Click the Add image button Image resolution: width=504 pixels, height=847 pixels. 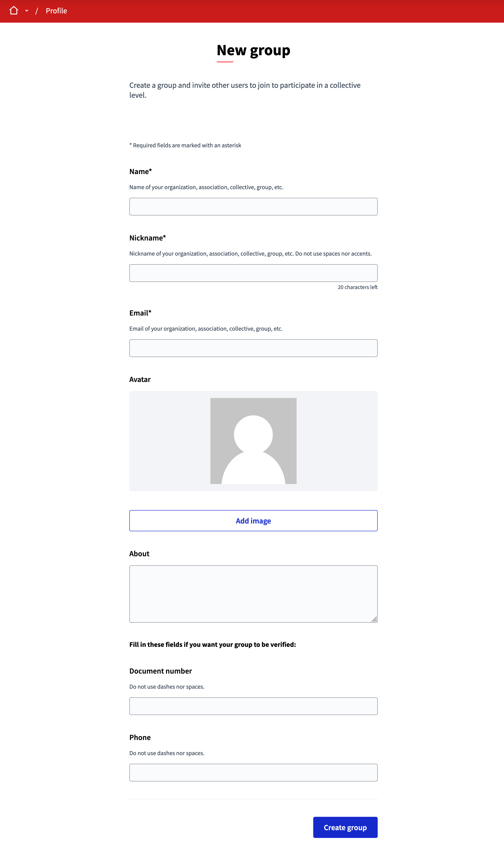point(253,520)
